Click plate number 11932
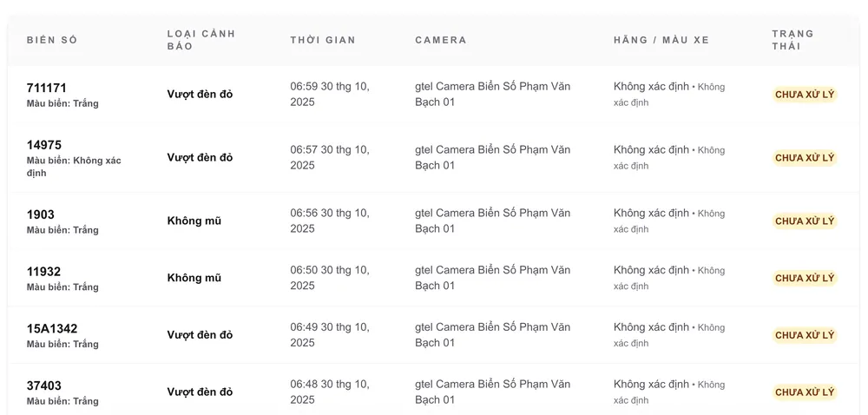The image size is (868, 415). point(44,272)
